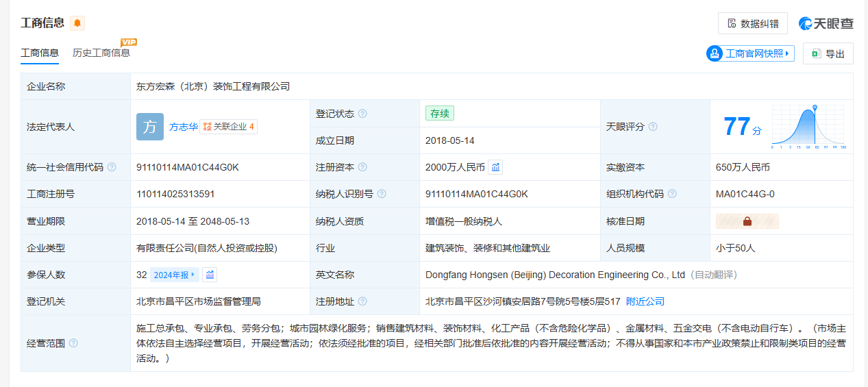Screen dimensions: 868x387
Task: Click the 77分 score value
Action: coord(742,127)
